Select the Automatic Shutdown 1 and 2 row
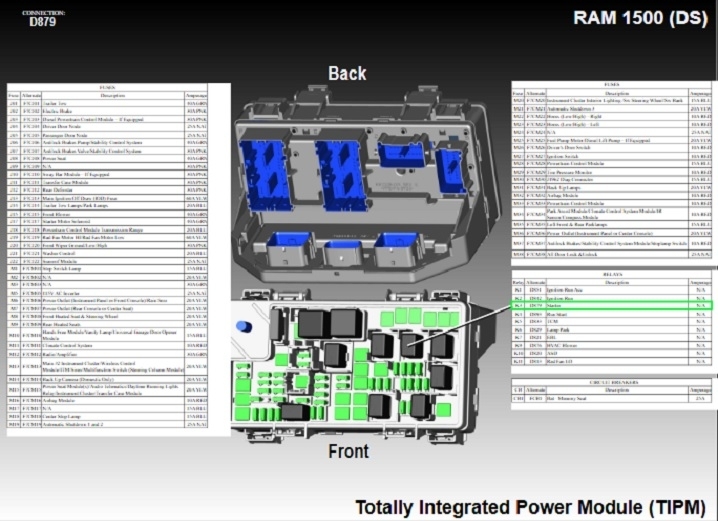Viewport: 718px width, 521px height. pyautogui.click(x=107, y=425)
